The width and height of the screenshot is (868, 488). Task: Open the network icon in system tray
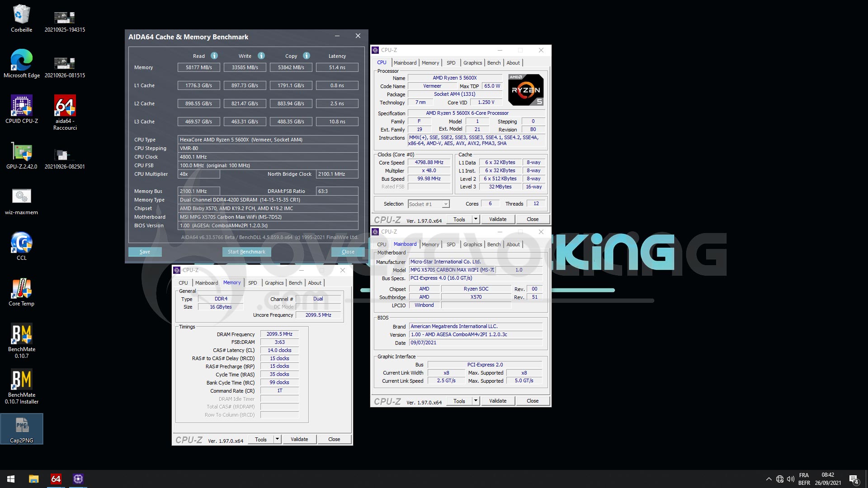tap(780, 479)
